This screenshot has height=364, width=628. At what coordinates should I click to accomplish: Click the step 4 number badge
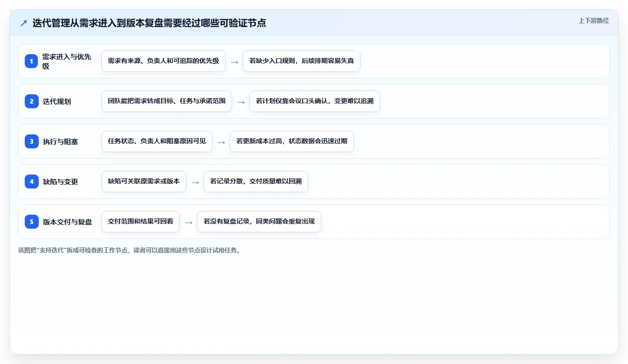(32, 182)
